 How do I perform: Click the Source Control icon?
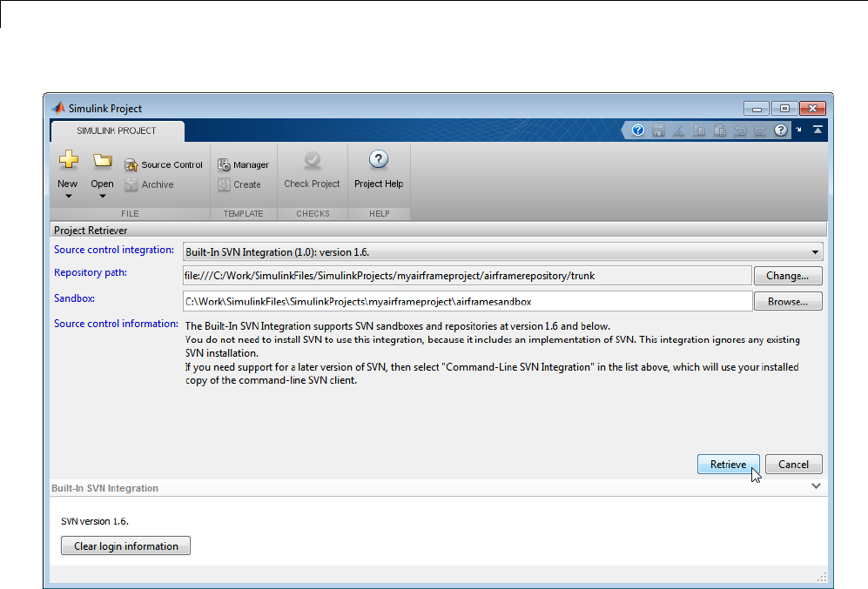click(x=131, y=164)
